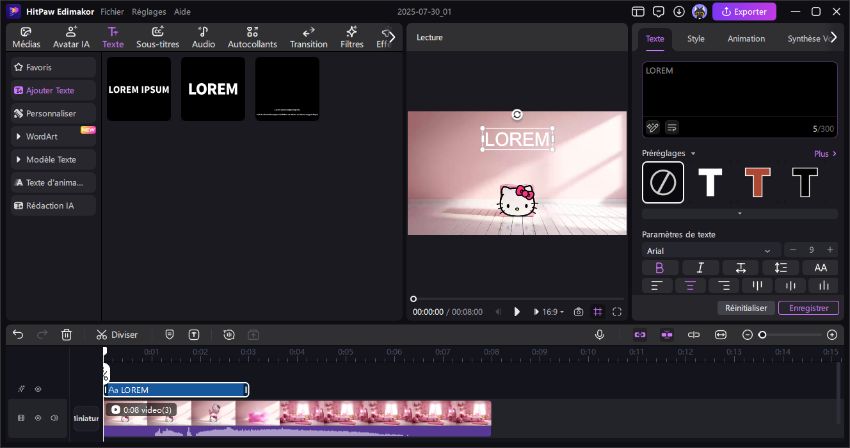Open the feedback message icon in title bar
Image resolution: width=850 pixels, height=448 pixels.
[x=658, y=11]
